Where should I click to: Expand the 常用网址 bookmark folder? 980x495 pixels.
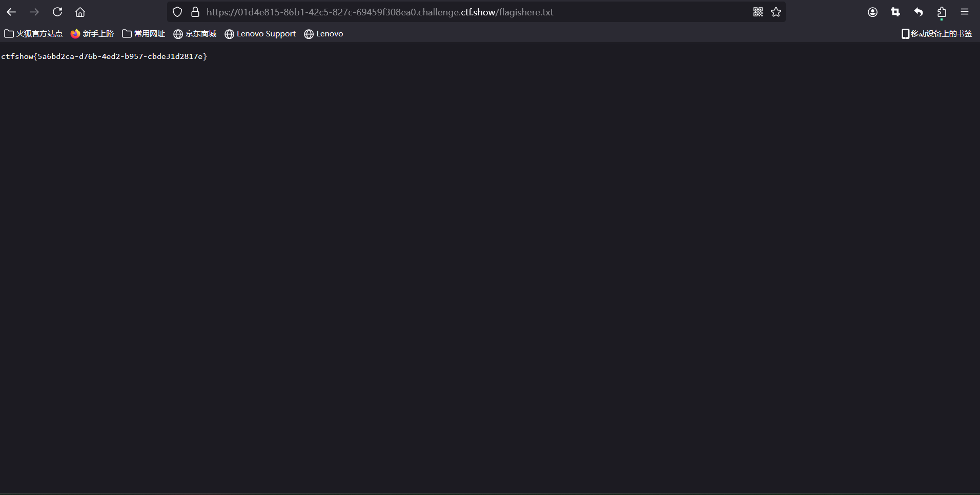[x=144, y=34]
